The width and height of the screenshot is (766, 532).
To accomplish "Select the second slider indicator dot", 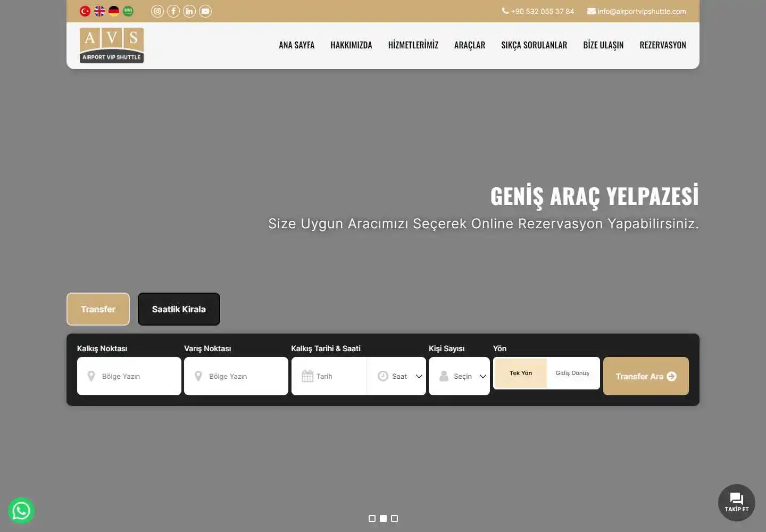I will 383,518.
